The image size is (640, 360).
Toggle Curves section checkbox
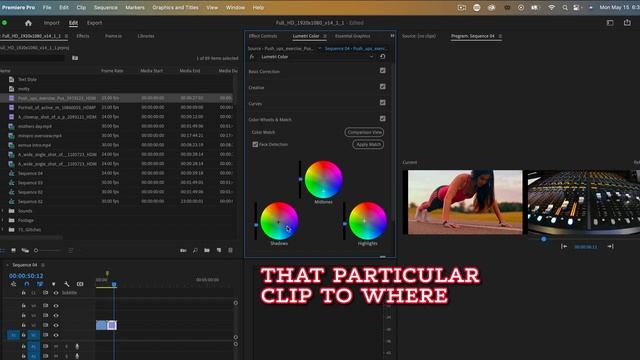[x=382, y=102]
